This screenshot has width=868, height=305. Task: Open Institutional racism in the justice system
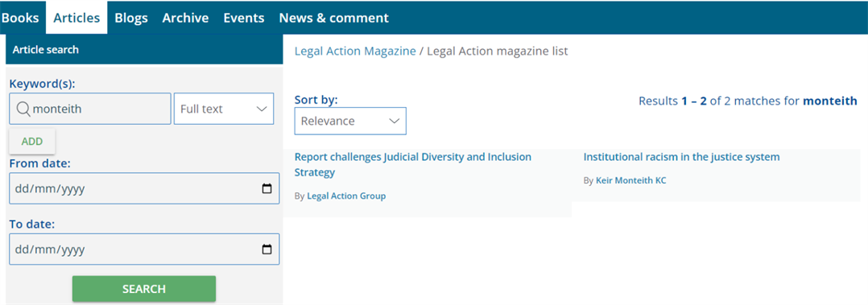(x=681, y=157)
